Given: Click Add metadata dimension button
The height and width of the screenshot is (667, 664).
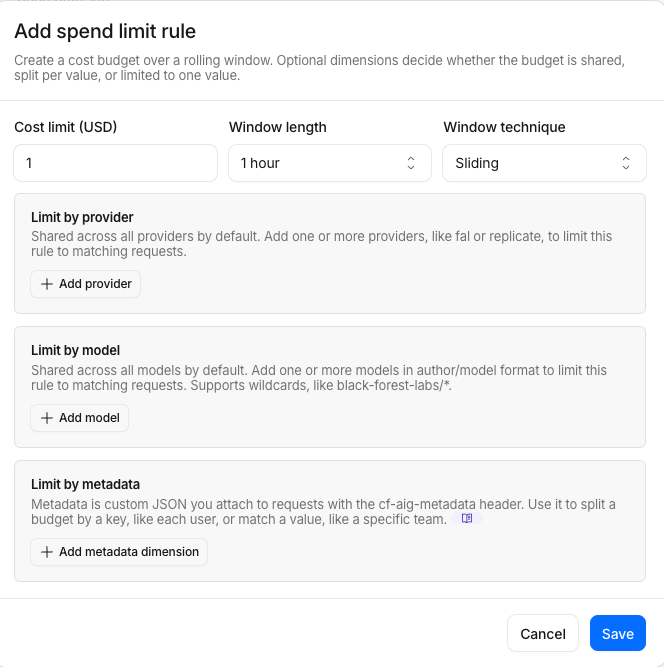Looking at the screenshot, I should 119,552.
